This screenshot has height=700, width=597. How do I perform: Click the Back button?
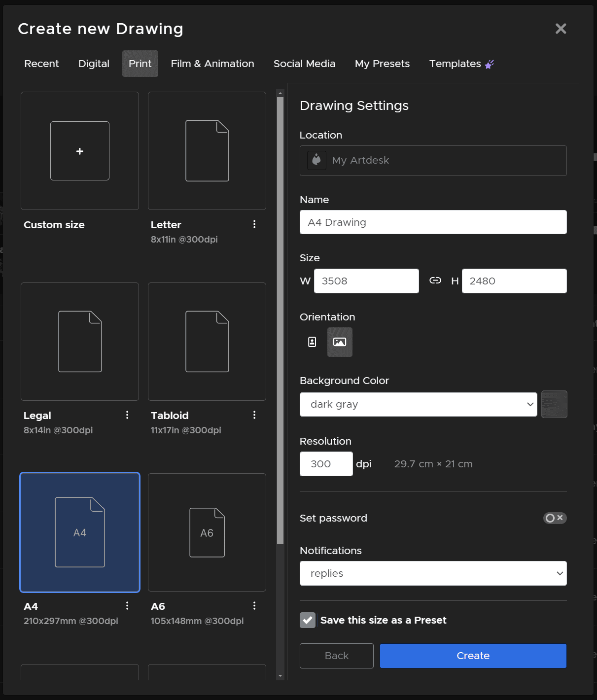pyautogui.click(x=337, y=656)
